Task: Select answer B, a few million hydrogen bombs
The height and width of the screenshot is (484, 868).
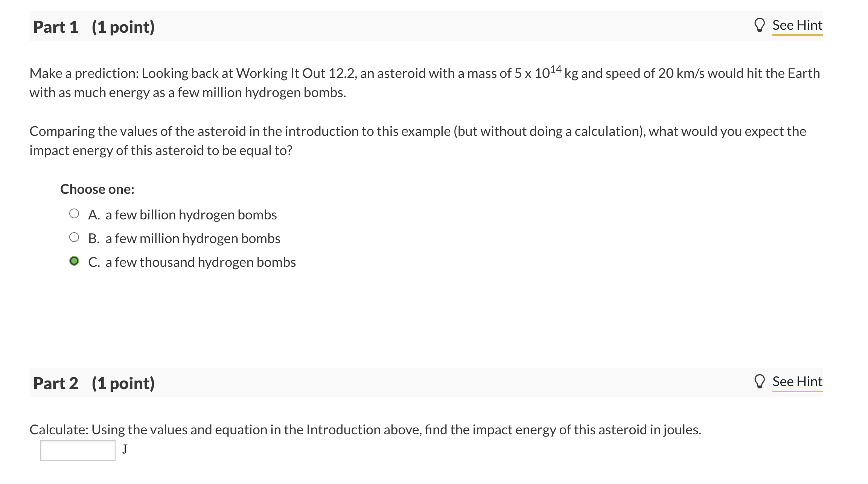Action: (x=75, y=237)
